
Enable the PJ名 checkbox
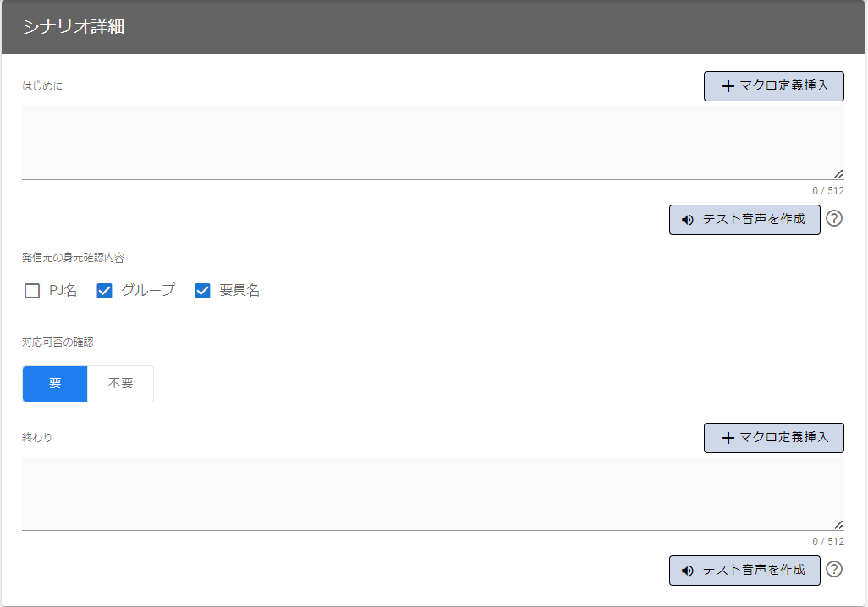tap(32, 291)
